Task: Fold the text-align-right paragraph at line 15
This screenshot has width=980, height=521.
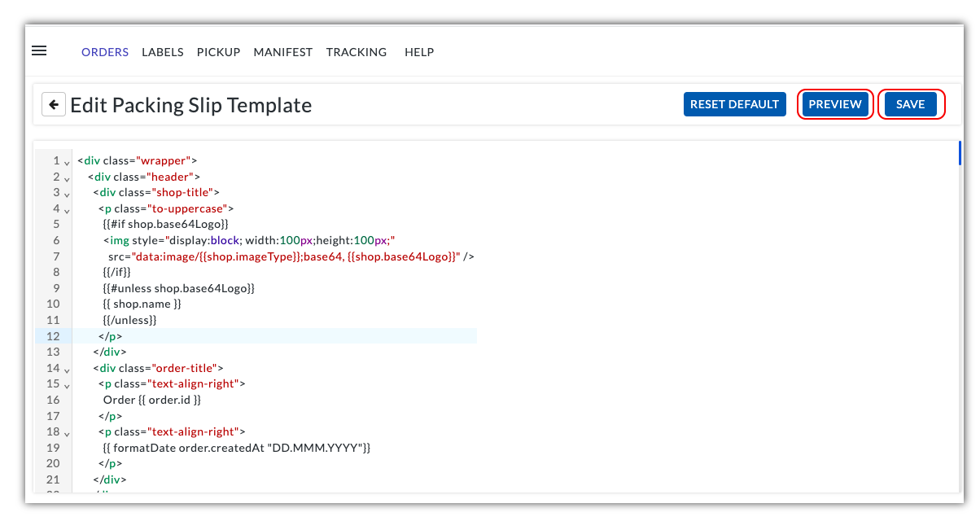Action: [x=67, y=385]
